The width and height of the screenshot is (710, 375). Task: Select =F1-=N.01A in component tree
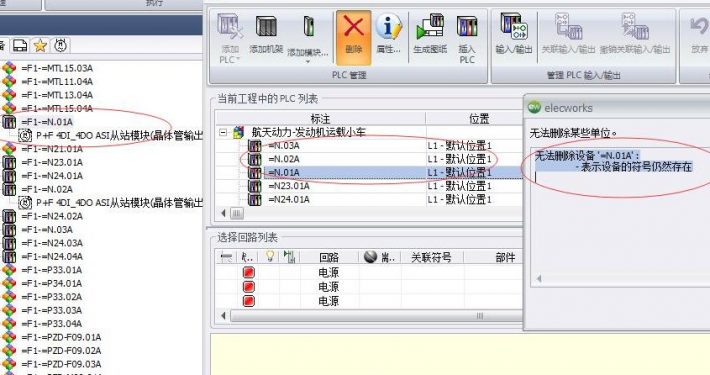pyautogui.click(x=47, y=122)
